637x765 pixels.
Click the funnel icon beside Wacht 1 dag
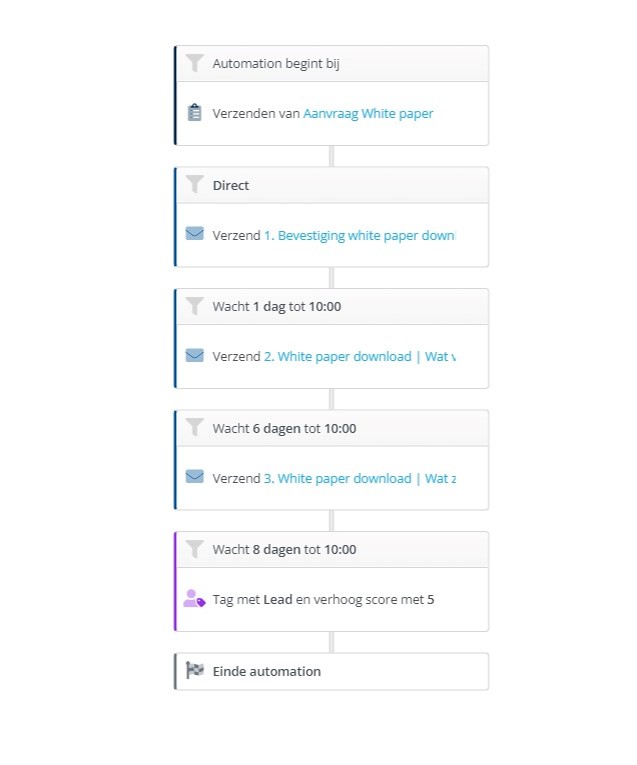pyautogui.click(x=195, y=306)
